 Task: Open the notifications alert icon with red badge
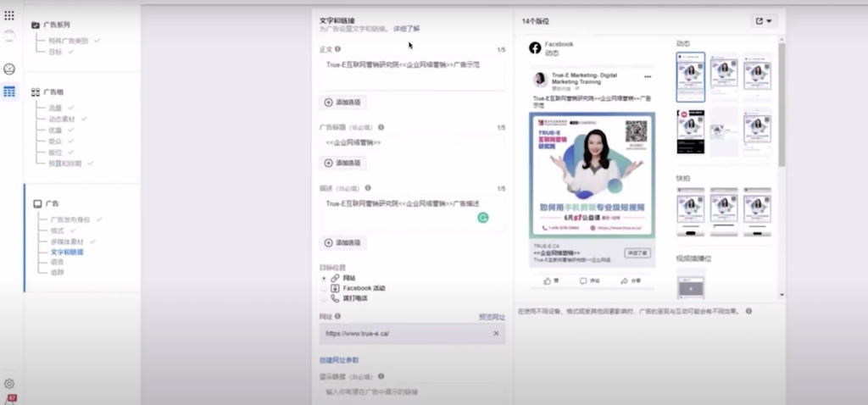[10, 399]
